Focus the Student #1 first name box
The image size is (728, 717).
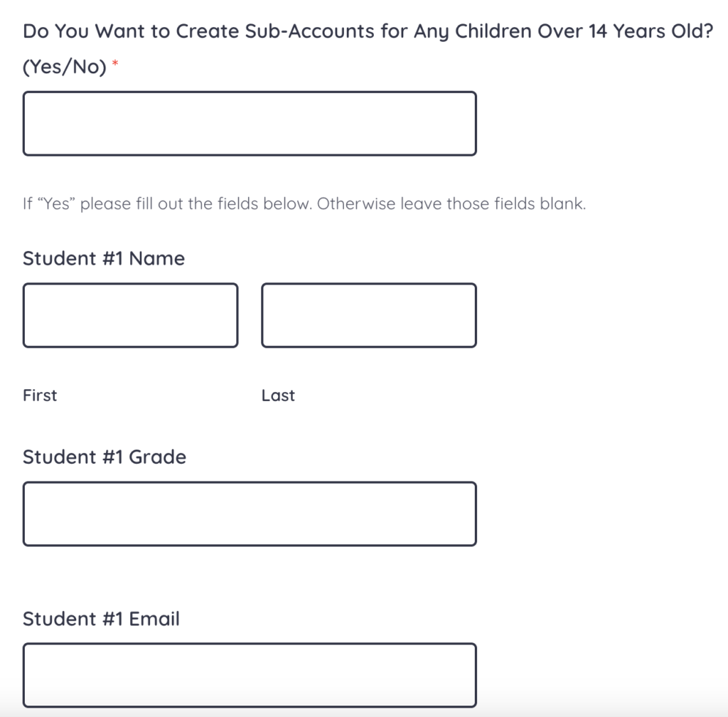[130, 315]
